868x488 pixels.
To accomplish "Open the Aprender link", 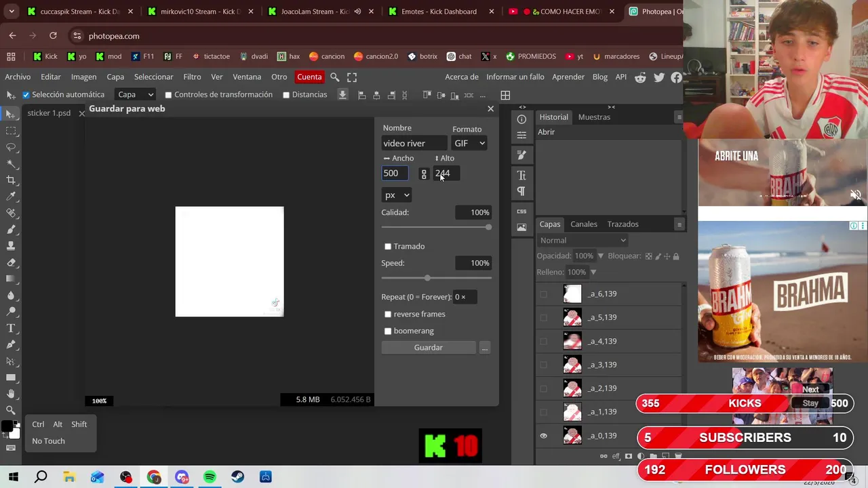I will [568, 77].
